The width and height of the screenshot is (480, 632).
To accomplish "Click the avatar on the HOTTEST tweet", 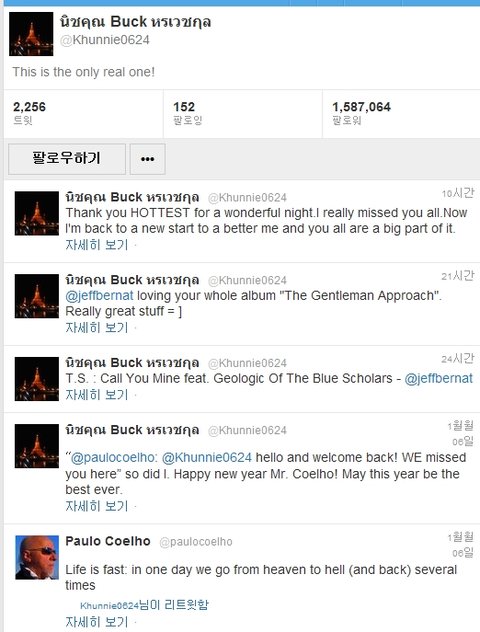I will coord(37,213).
